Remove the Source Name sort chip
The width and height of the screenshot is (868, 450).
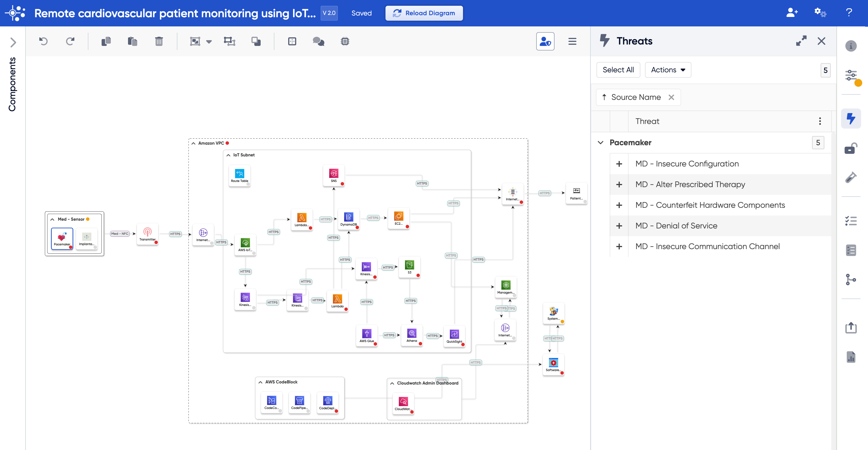(x=671, y=97)
